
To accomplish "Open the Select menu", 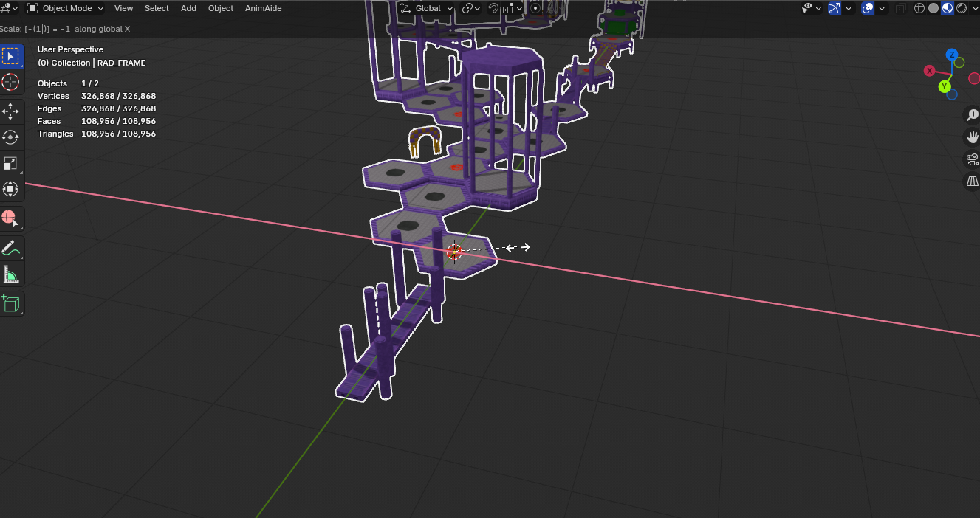I will pyautogui.click(x=157, y=9).
